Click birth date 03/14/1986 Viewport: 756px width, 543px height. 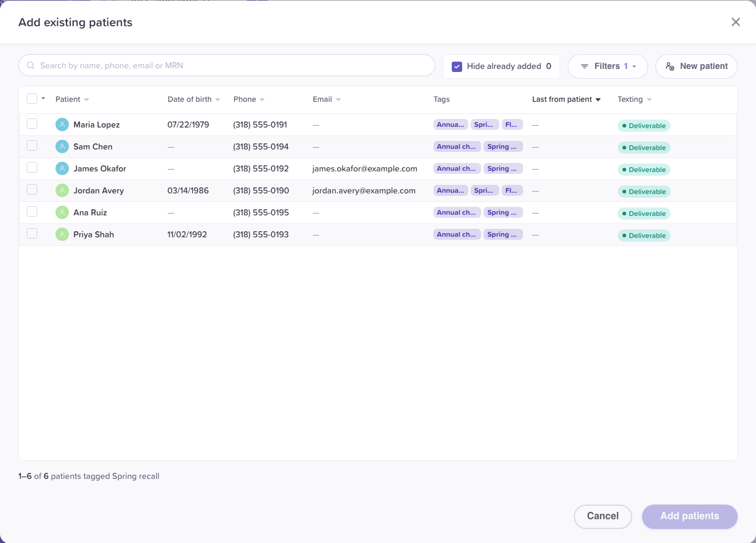tap(188, 190)
